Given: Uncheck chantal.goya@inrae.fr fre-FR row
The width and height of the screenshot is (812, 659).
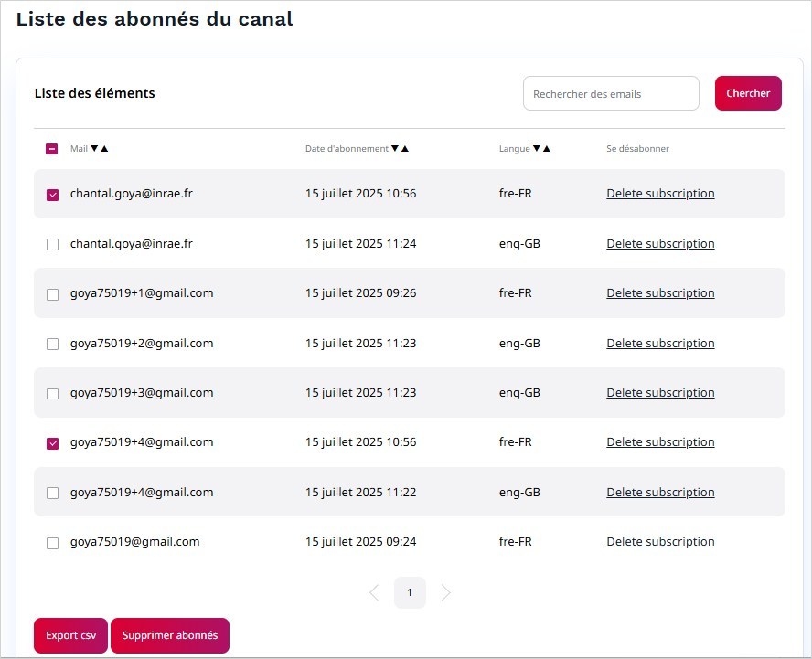Looking at the screenshot, I should point(51,194).
